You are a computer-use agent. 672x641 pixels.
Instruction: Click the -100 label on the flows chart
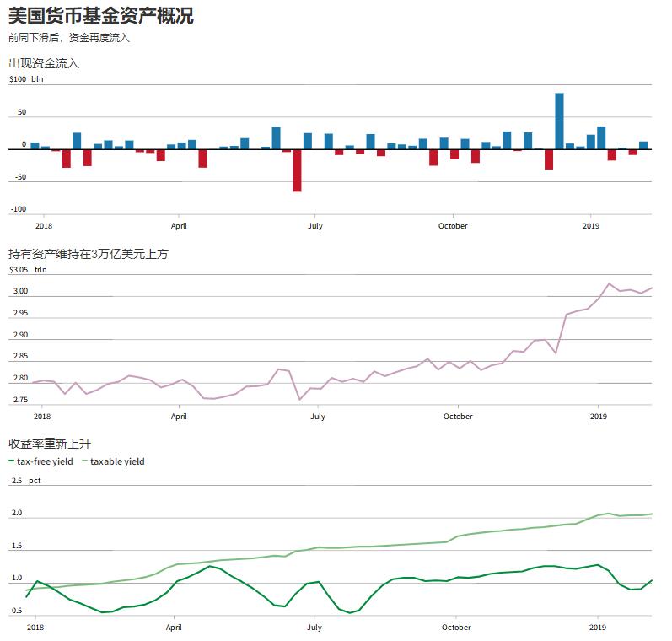click(x=19, y=209)
